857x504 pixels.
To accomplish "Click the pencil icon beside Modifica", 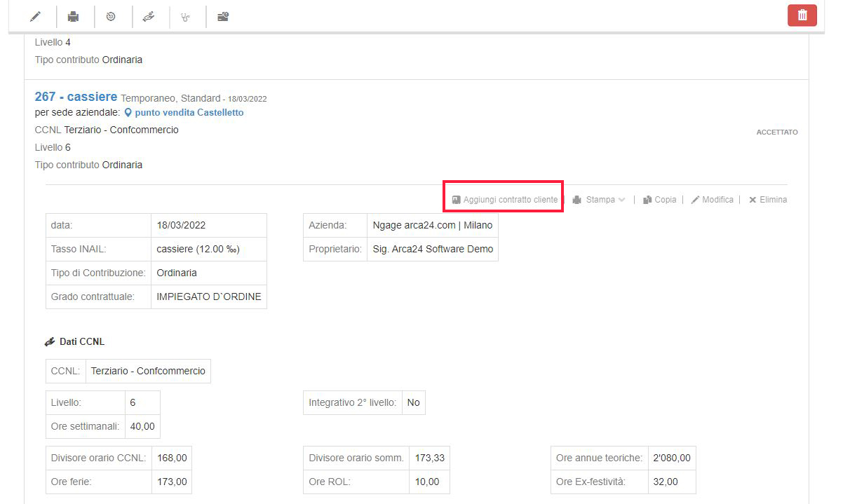I will [x=695, y=200].
